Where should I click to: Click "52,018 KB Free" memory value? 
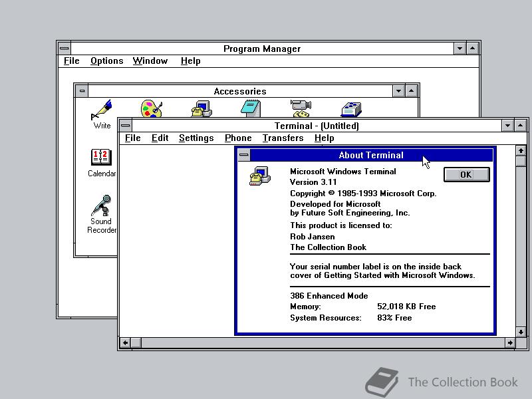point(406,307)
